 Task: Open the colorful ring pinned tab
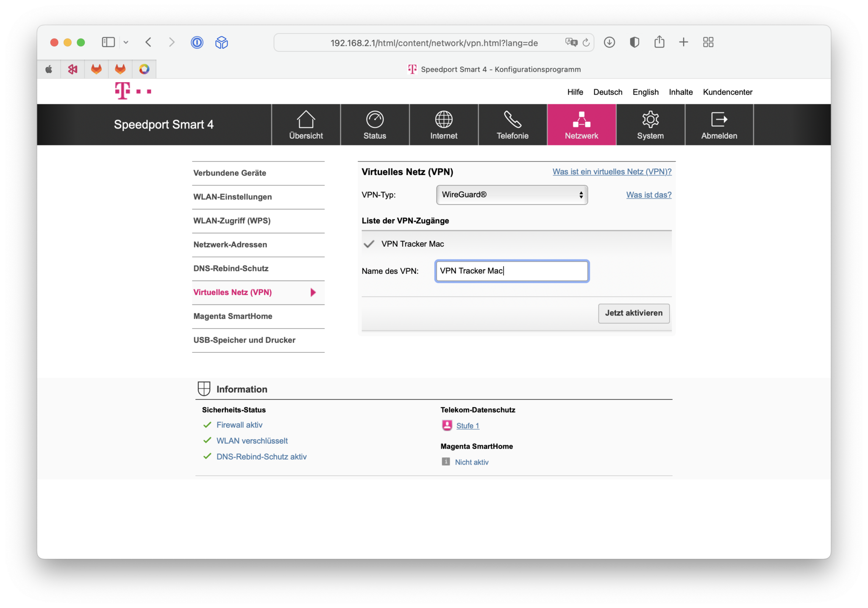point(144,69)
